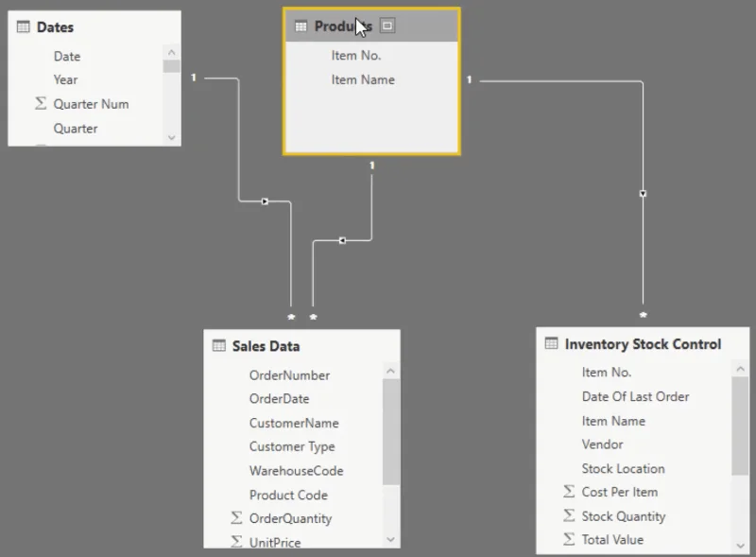Viewport: 756px width, 557px height.
Task: Click the Sales Data table icon
Action: tap(219, 345)
